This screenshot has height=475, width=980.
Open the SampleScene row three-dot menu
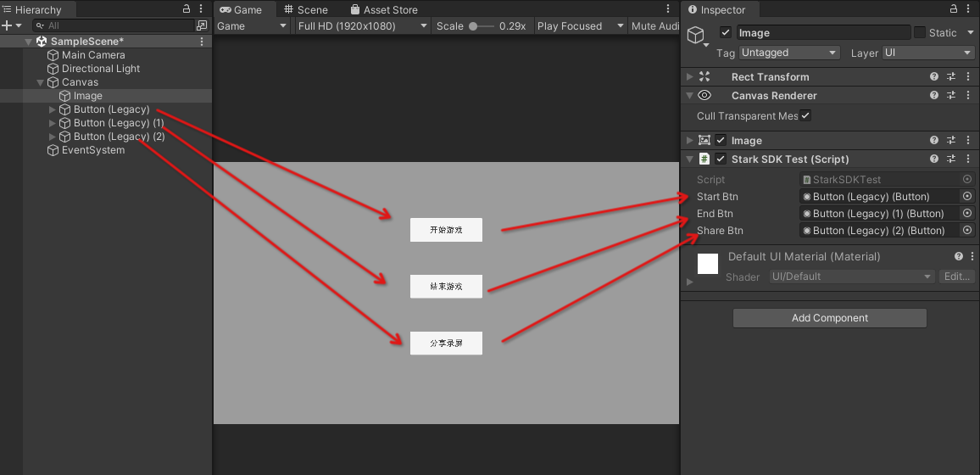202,42
